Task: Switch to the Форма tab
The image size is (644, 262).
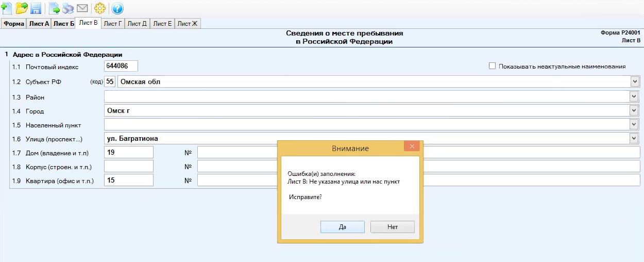Action: [13, 24]
